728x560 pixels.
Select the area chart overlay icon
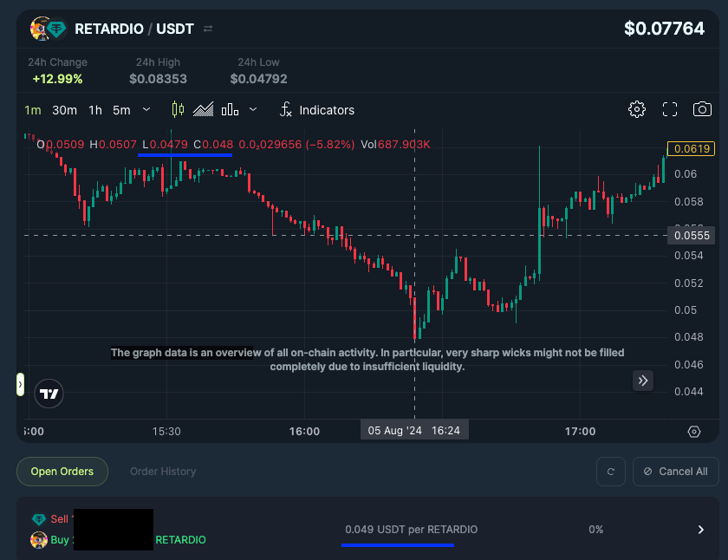pyautogui.click(x=203, y=109)
